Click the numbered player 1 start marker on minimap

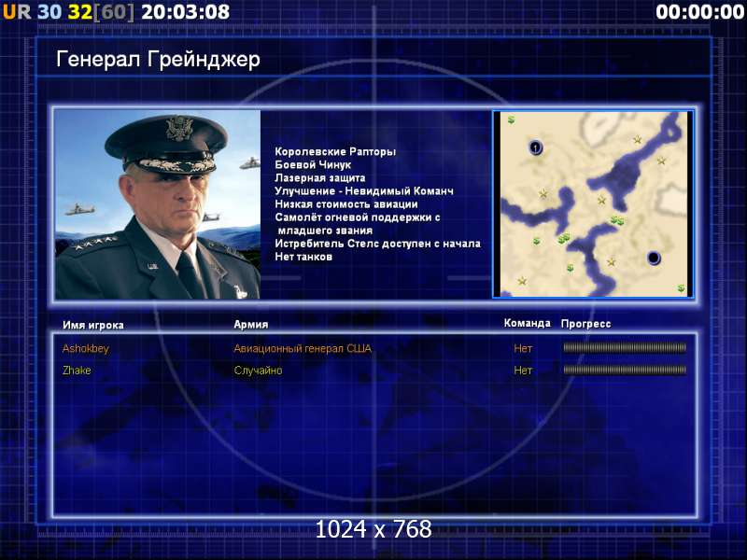535,147
